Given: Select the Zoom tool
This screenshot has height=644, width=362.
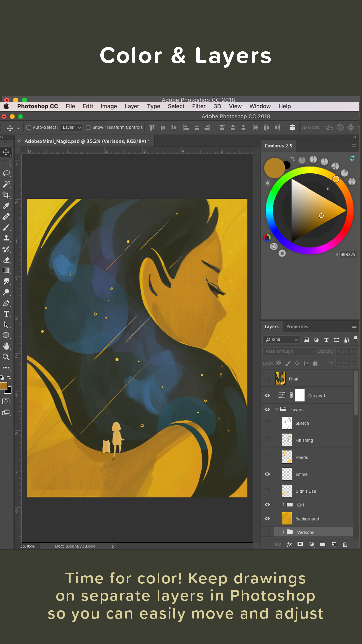Looking at the screenshot, I should pos(6,357).
